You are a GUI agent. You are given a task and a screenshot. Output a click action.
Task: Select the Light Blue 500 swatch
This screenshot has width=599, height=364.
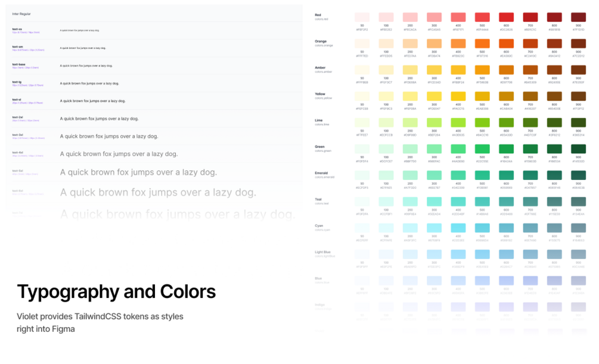(x=482, y=254)
